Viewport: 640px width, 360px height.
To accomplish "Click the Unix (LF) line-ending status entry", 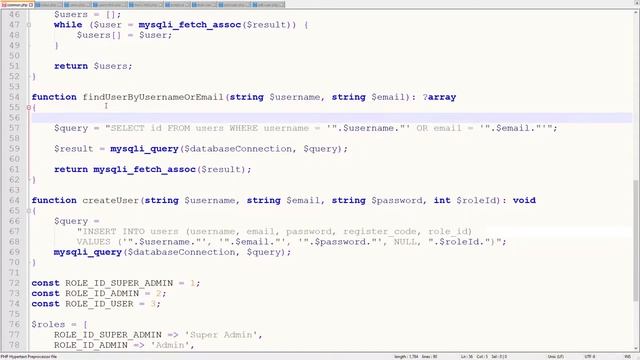I will (x=555, y=357).
